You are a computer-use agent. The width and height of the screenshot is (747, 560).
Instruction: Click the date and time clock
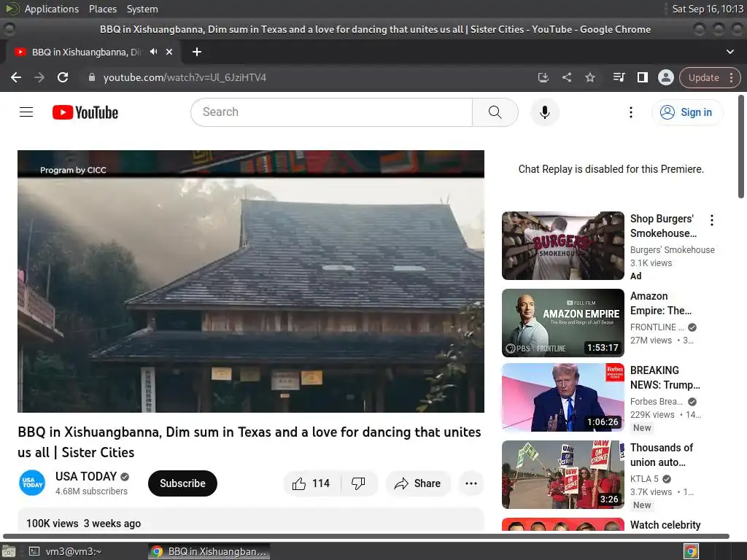click(x=708, y=9)
